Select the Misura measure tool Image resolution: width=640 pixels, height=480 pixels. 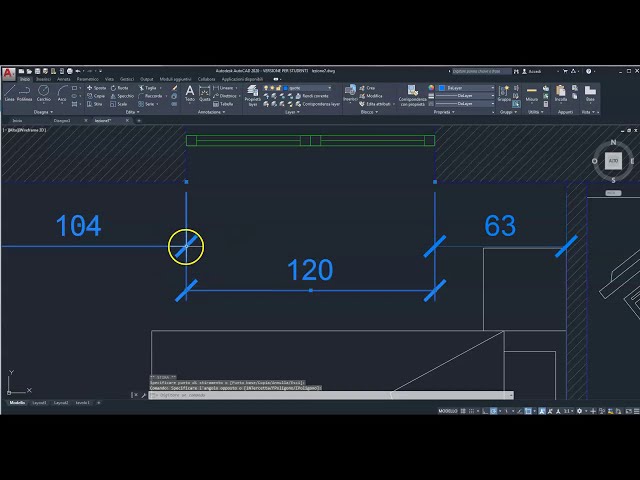pos(532,94)
